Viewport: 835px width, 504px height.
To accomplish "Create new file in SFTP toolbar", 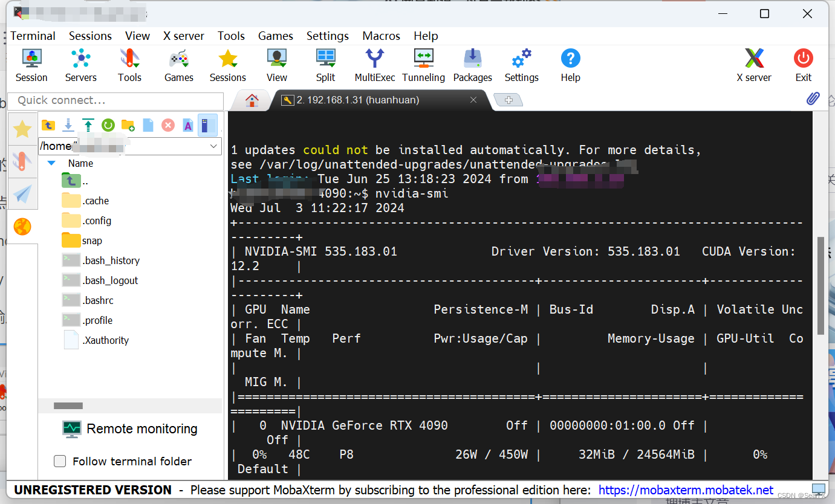I will (x=148, y=125).
